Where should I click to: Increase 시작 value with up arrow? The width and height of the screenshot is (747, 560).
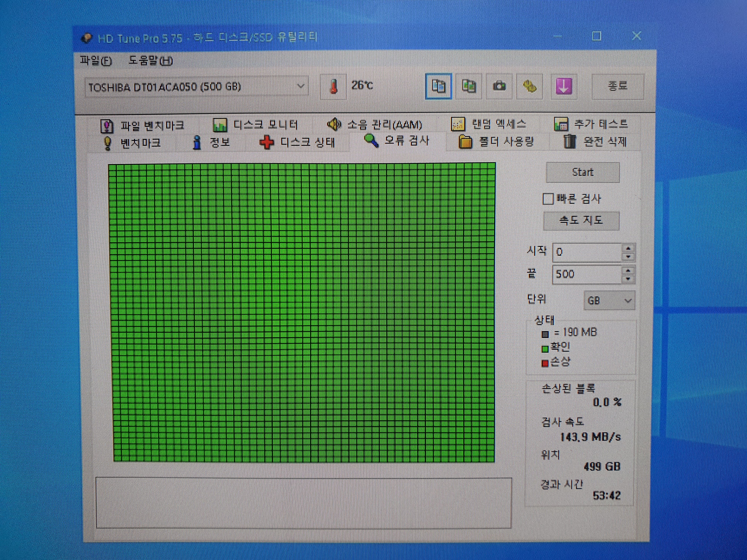(x=628, y=249)
